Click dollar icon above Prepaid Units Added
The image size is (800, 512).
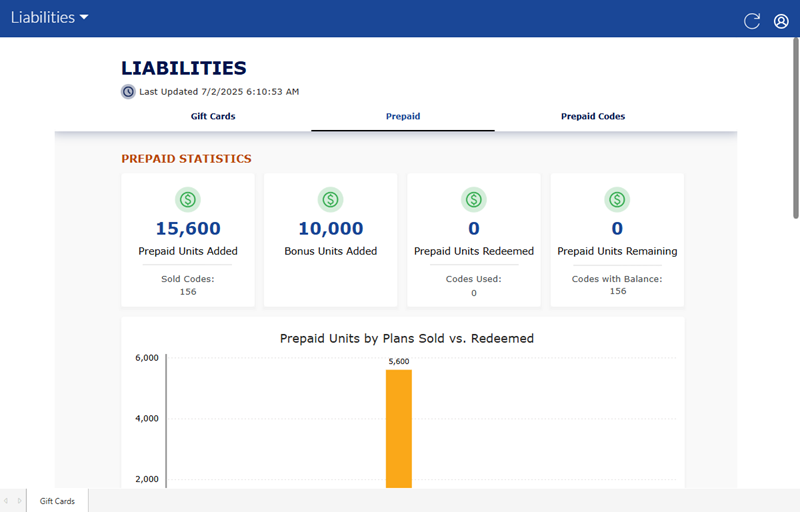188,199
